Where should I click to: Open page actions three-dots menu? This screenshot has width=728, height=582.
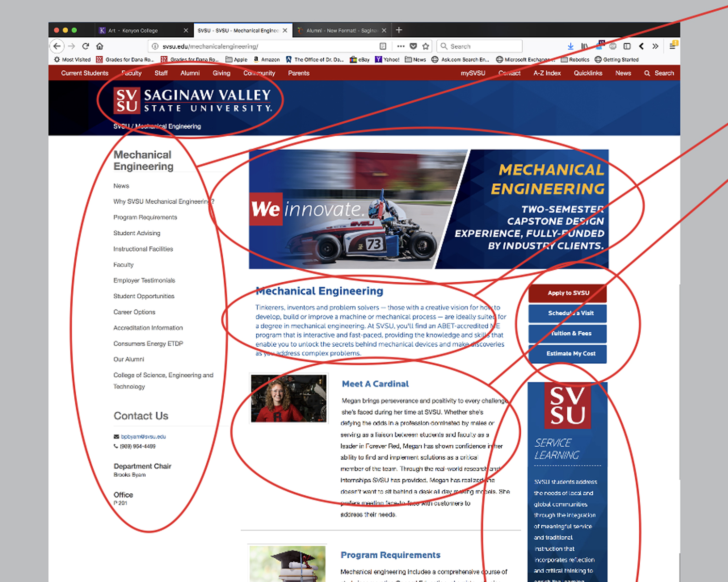click(x=400, y=46)
